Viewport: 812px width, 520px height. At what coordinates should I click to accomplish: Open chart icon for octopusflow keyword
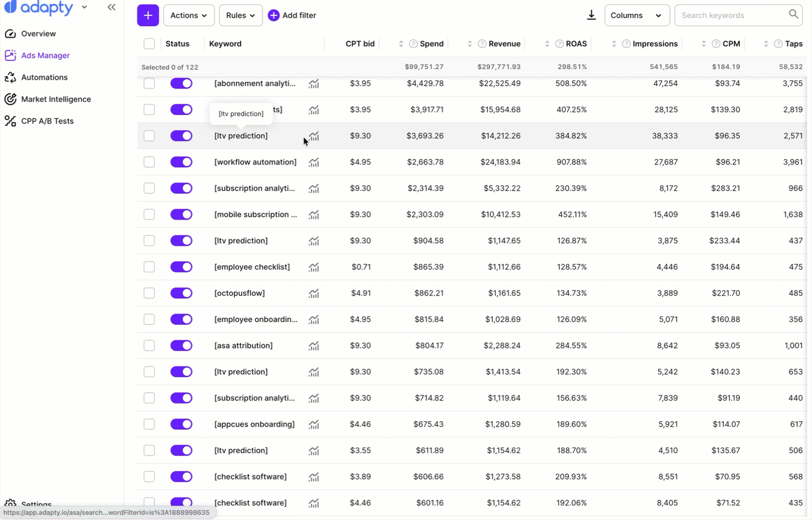[x=314, y=293]
